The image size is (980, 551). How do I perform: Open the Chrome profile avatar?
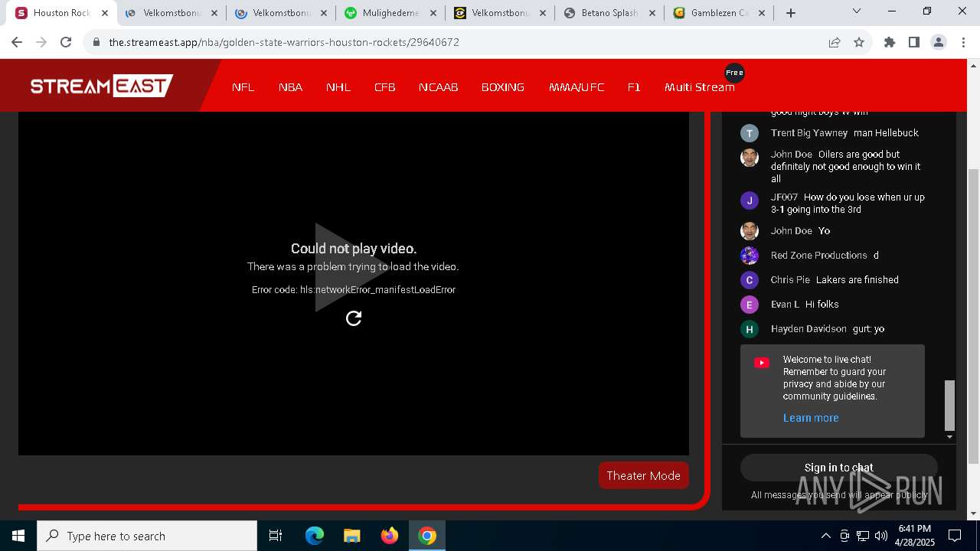[939, 42]
